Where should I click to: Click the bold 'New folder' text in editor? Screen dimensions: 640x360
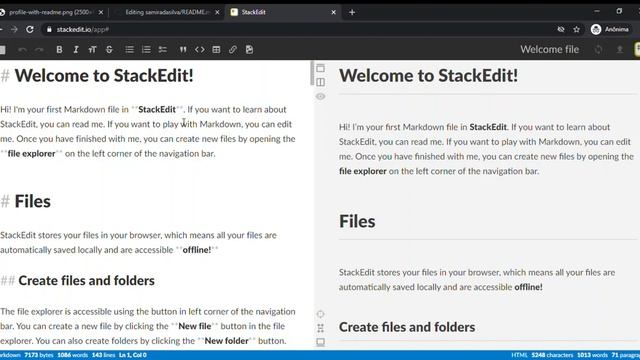click(227, 341)
